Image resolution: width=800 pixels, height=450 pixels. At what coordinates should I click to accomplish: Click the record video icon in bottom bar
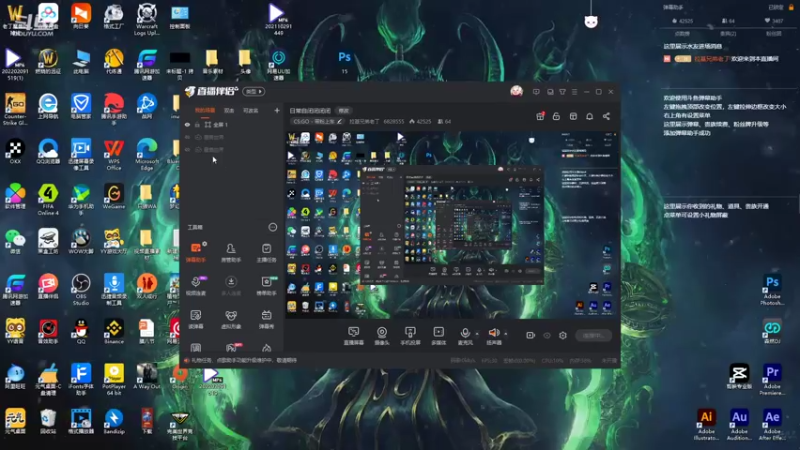(x=531, y=335)
